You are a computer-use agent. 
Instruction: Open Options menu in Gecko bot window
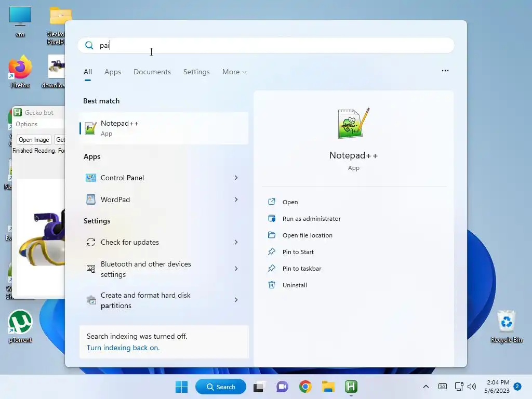26,124
